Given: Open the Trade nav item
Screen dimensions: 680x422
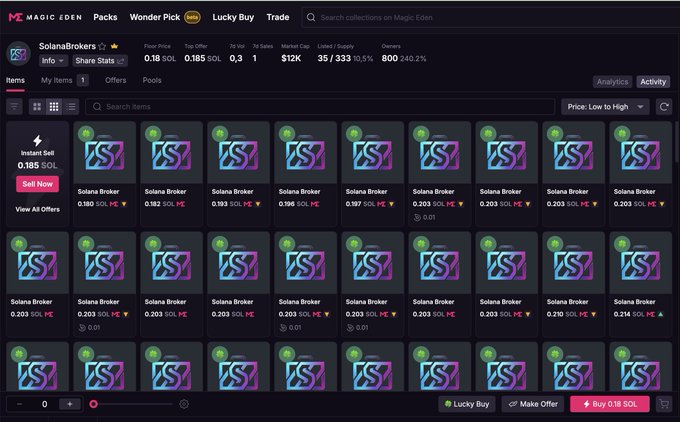Looking at the screenshot, I should pos(278,17).
